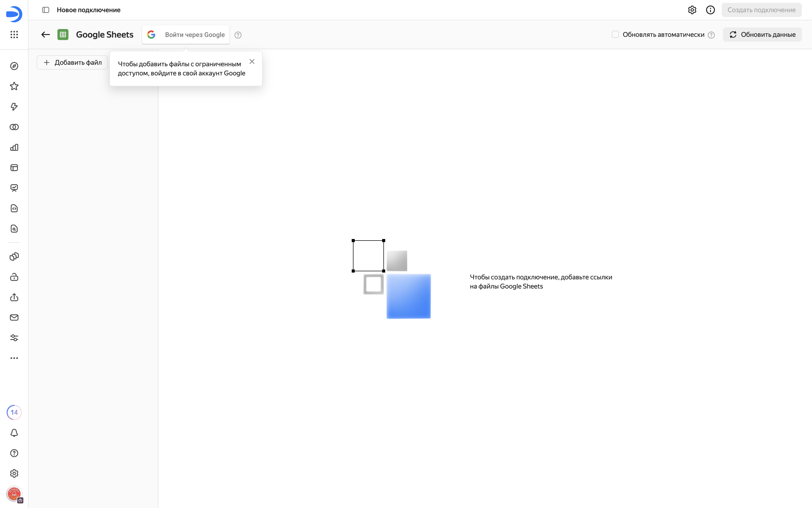812x508 pixels.
Task: Click the circular 14 progress indicator
Action: tap(14, 412)
